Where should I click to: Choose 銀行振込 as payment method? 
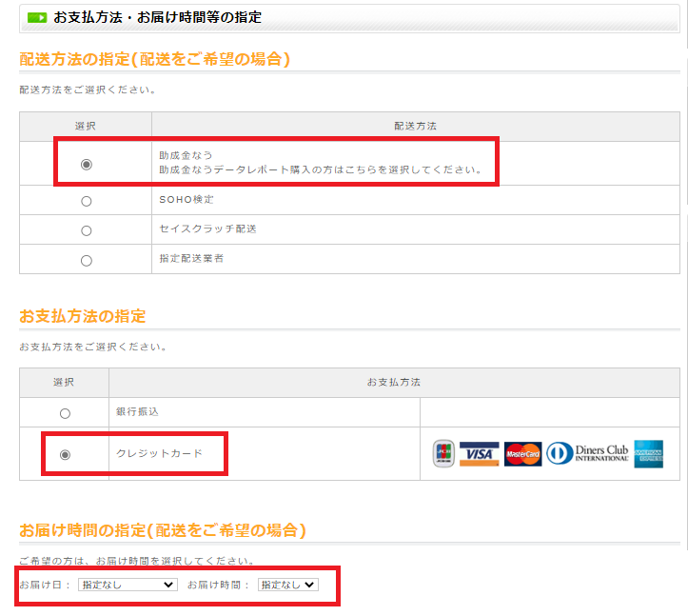coord(65,413)
